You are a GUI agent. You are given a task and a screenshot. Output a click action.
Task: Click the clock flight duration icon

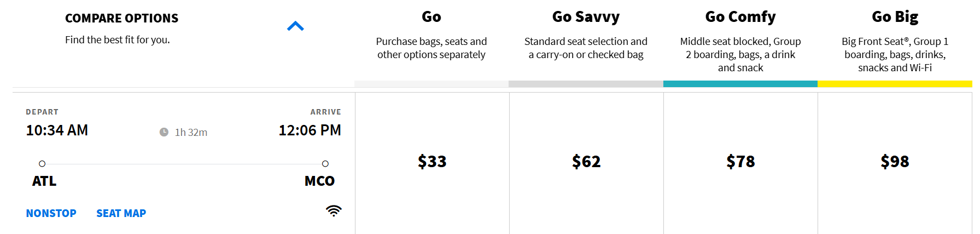(164, 132)
